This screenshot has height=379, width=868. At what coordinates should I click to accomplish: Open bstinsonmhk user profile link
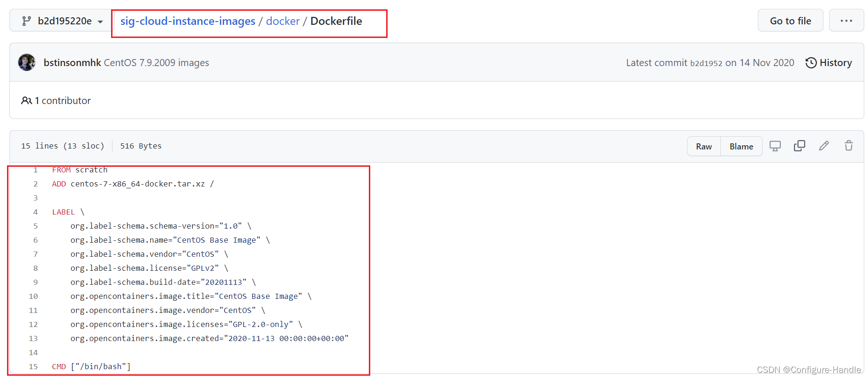coord(72,63)
